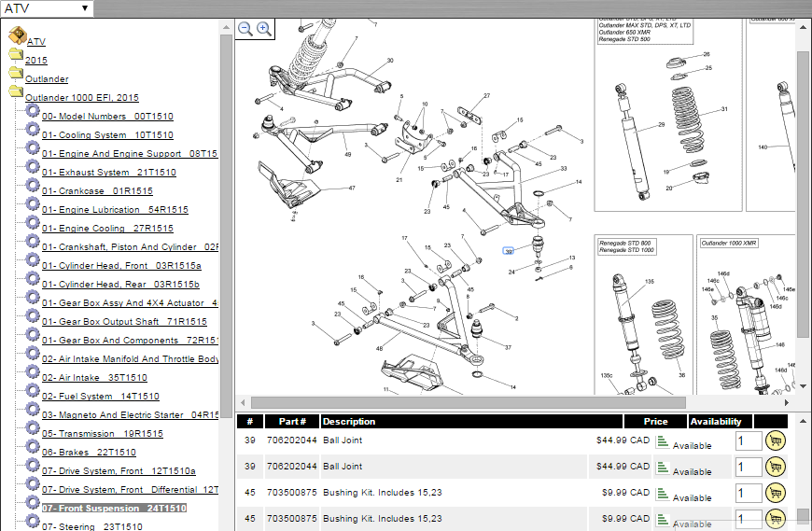Click the Outlander 1000 EFI folder icon
Image resolution: width=812 pixels, height=531 pixels.
pyautogui.click(x=16, y=91)
